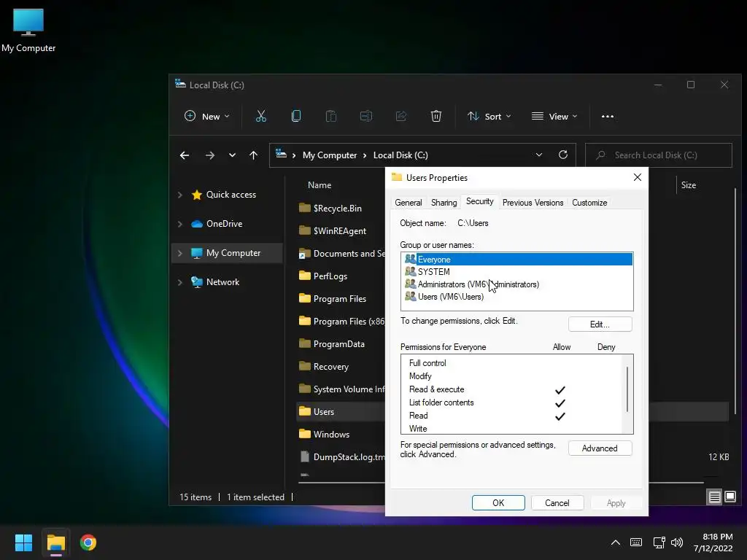Open network status tray icon
Screen dimensions: 747x560
coord(659,542)
